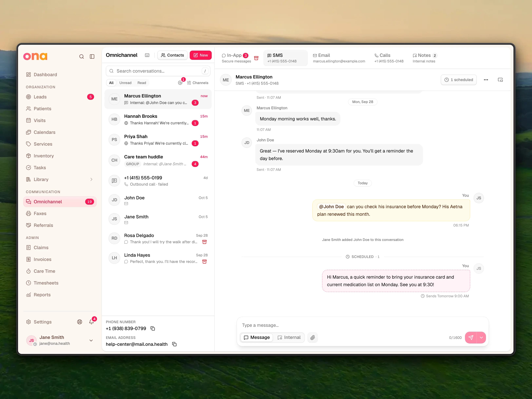The height and width of the screenshot is (399, 532).
Task: Open notifications bell with 4 badge
Action: pos(91,322)
